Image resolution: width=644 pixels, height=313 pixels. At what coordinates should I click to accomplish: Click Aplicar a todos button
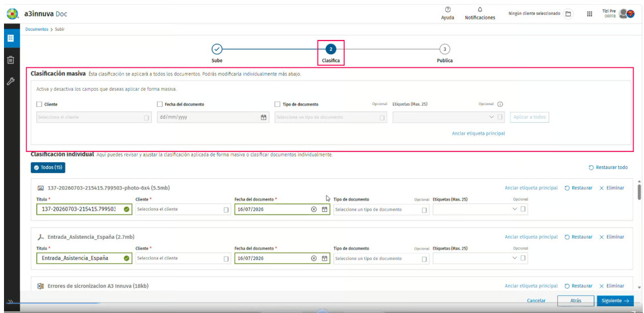pyautogui.click(x=529, y=117)
